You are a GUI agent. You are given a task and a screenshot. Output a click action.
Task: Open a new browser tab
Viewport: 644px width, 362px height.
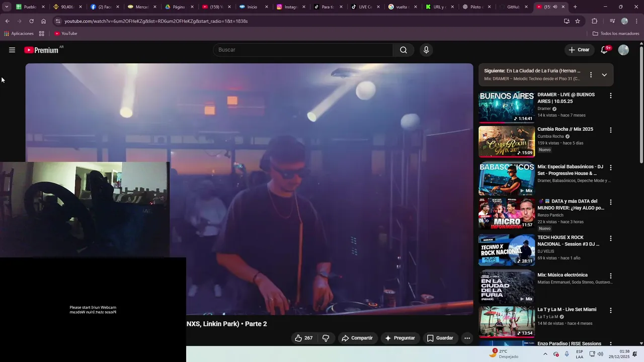[x=575, y=7]
